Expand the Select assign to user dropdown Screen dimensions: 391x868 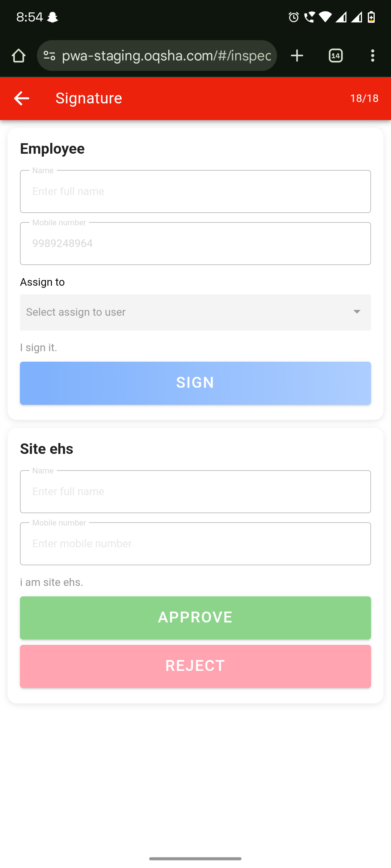tap(188, 312)
